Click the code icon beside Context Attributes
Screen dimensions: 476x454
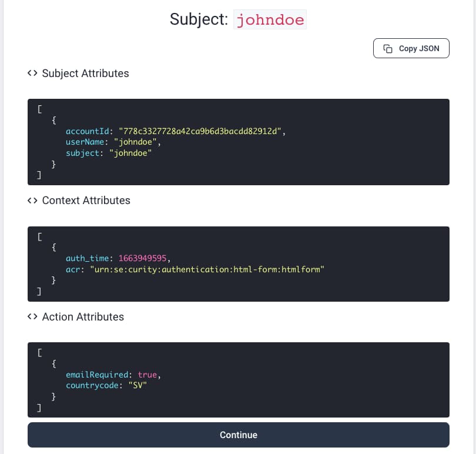coord(33,201)
